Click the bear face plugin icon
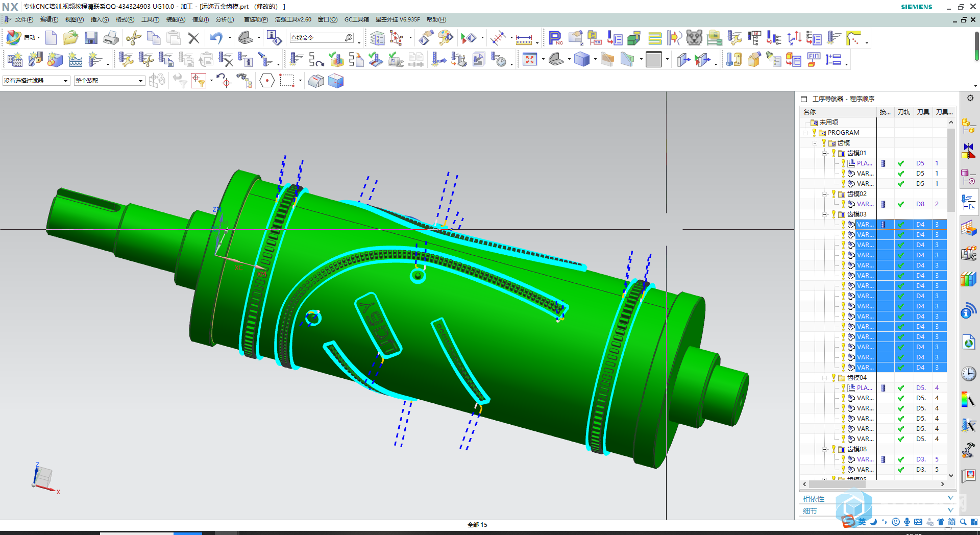 [x=694, y=38]
